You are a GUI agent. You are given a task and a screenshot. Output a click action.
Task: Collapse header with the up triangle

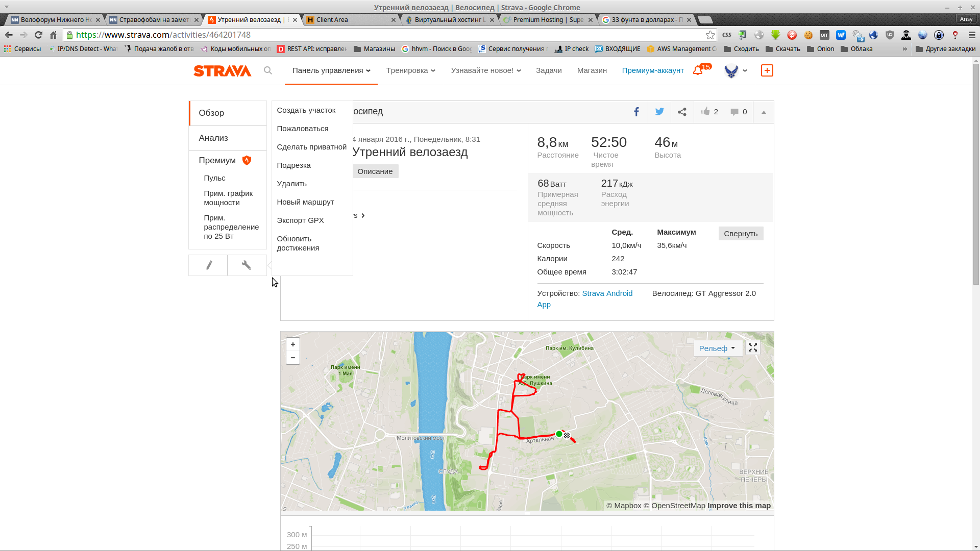(x=764, y=112)
